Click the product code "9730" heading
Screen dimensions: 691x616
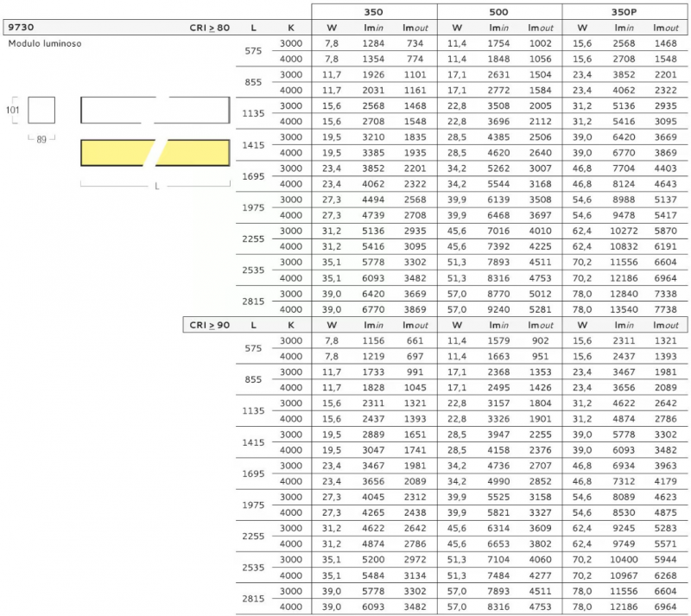[x=21, y=28]
